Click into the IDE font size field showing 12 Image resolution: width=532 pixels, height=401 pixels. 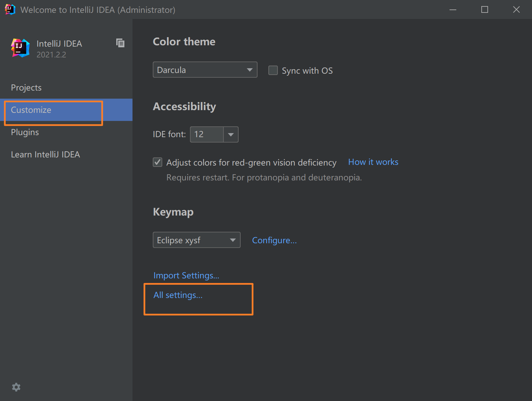tap(207, 134)
